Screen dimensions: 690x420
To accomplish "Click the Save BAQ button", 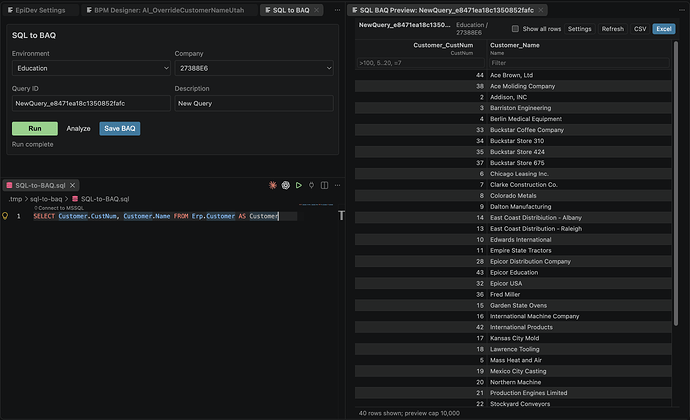I will (x=120, y=129).
